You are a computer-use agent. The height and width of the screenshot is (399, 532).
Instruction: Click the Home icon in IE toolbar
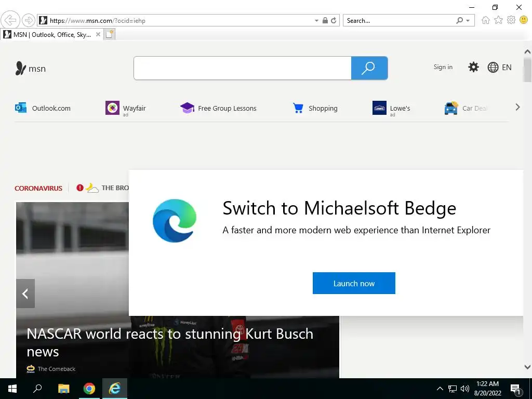click(486, 20)
